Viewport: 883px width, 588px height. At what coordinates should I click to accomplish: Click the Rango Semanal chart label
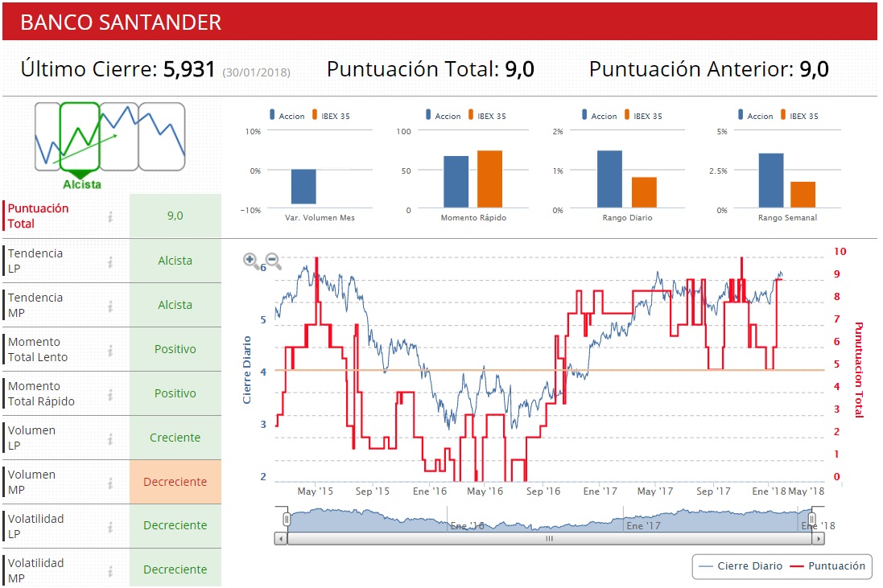tap(787, 218)
